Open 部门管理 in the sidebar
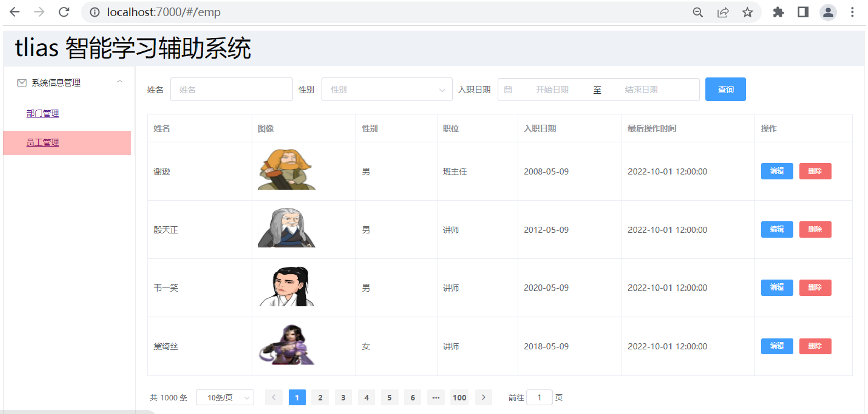The height and width of the screenshot is (414, 868). 43,114
